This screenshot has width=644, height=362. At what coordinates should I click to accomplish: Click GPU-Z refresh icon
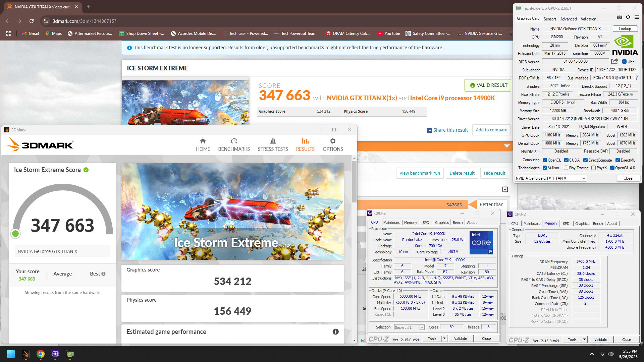628,17
